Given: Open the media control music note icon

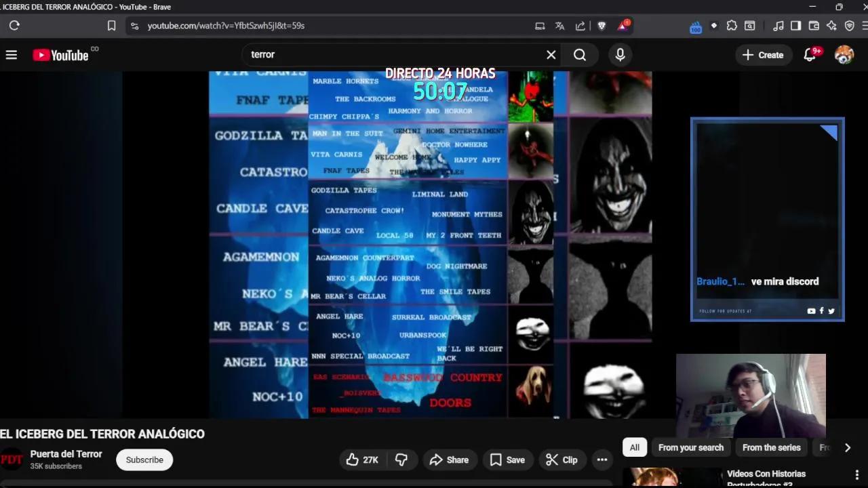Looking at the screenshot, I should (778, 26).
